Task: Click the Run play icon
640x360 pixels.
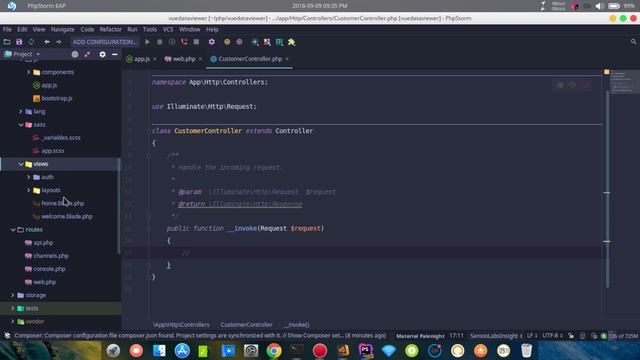Action: (147, 42)
